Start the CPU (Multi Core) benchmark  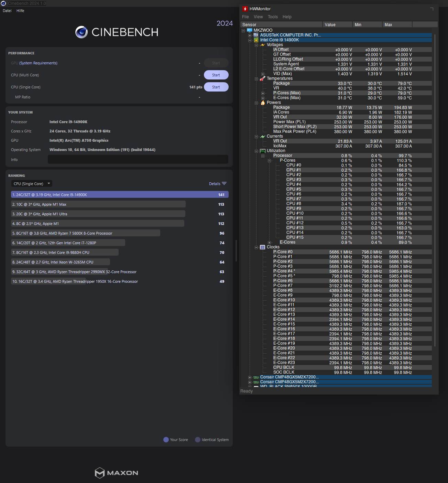click(216, 75)
